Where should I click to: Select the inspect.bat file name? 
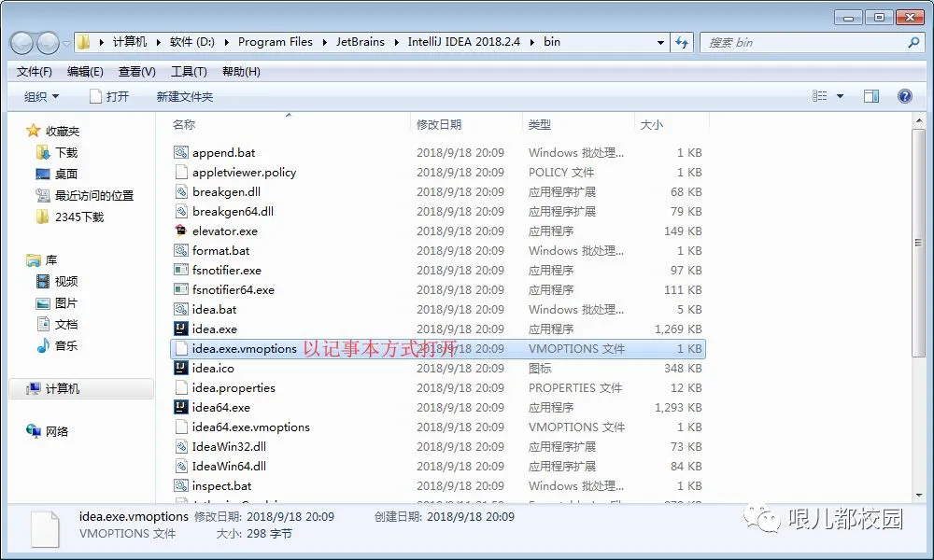[x=221, y=486]
